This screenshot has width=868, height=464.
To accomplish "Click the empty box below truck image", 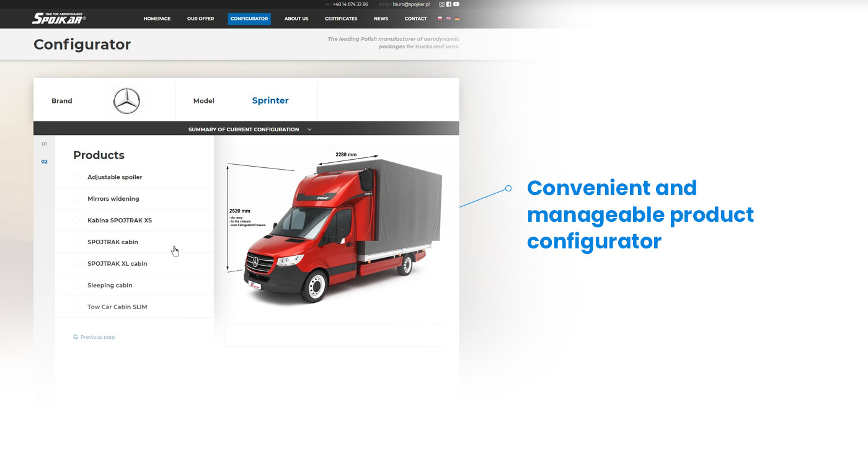I will (x=336, y=335).
